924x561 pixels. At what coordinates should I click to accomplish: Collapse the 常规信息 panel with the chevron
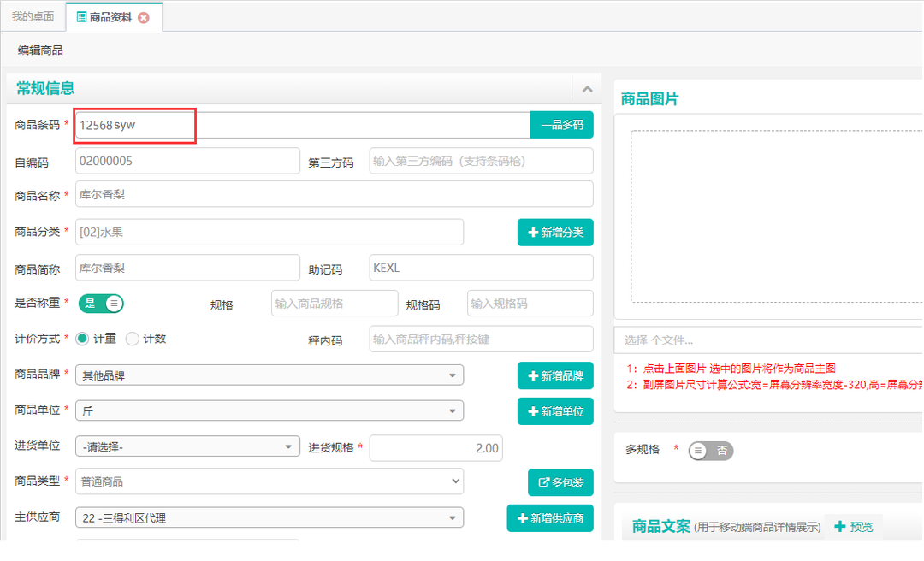click(587, 88)
